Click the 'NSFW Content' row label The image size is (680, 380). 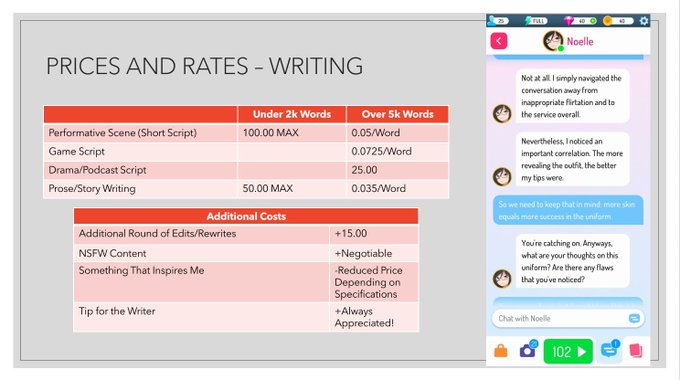pyautogui.click(x=112, y=253)
